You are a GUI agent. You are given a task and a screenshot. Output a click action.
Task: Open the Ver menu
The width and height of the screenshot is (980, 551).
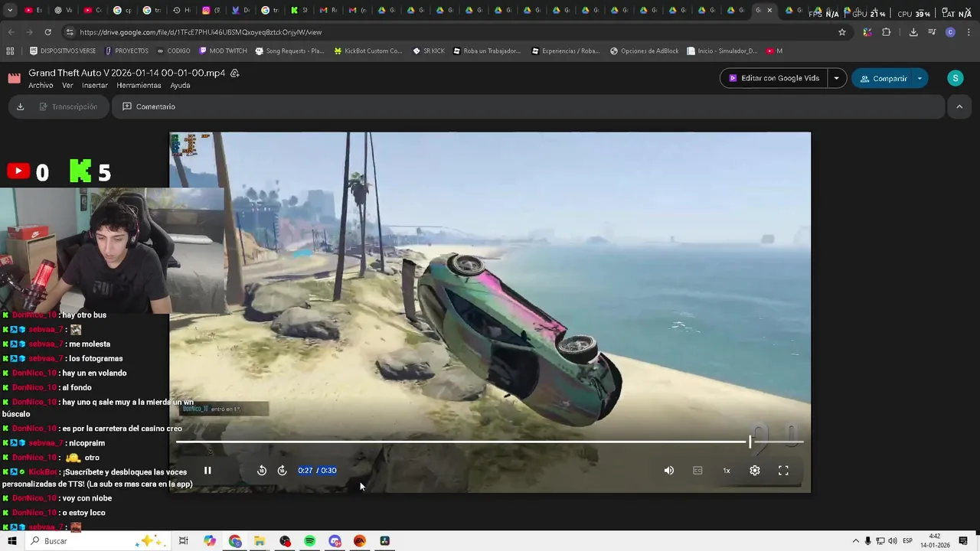click(x=67, y=86)
